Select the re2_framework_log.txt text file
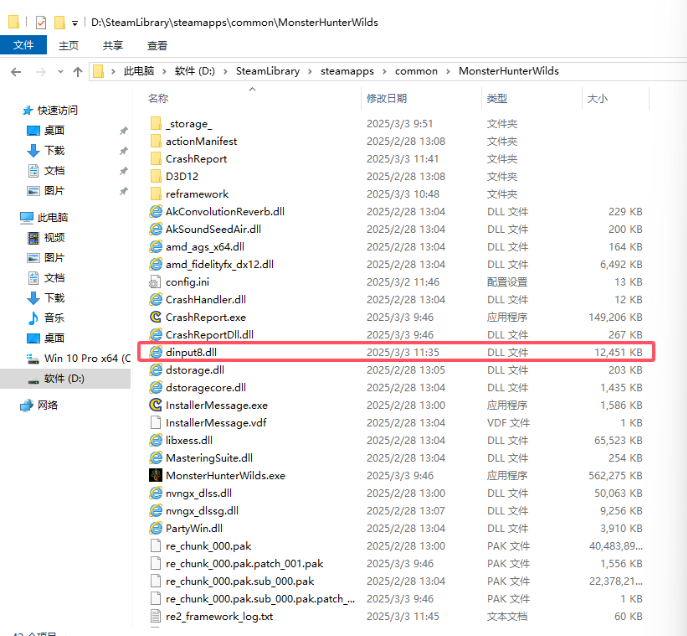Viewport: 687px width, 636px height. pyautogui.click(x=218, y=616)
